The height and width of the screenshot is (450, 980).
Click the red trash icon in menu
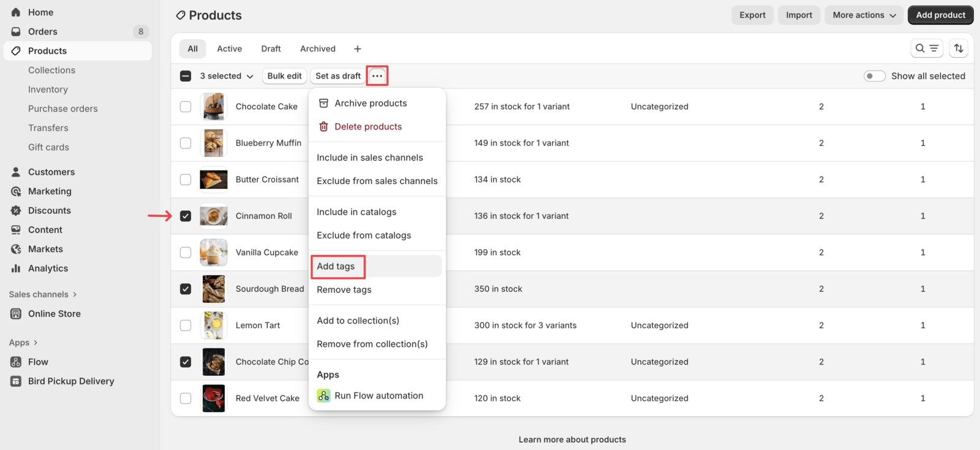point(324,127)
